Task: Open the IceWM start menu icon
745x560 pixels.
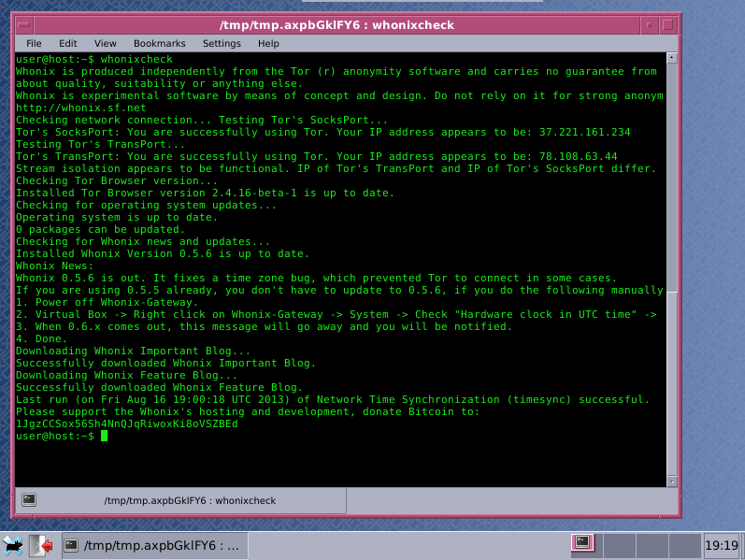Action: pos(12,545)
